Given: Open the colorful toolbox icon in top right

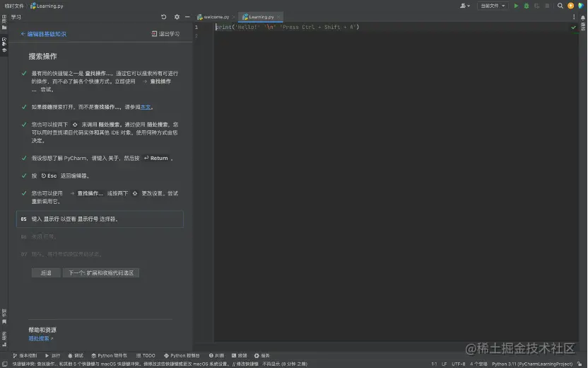Looking at the screenshot, I should [x=581, y=6].
